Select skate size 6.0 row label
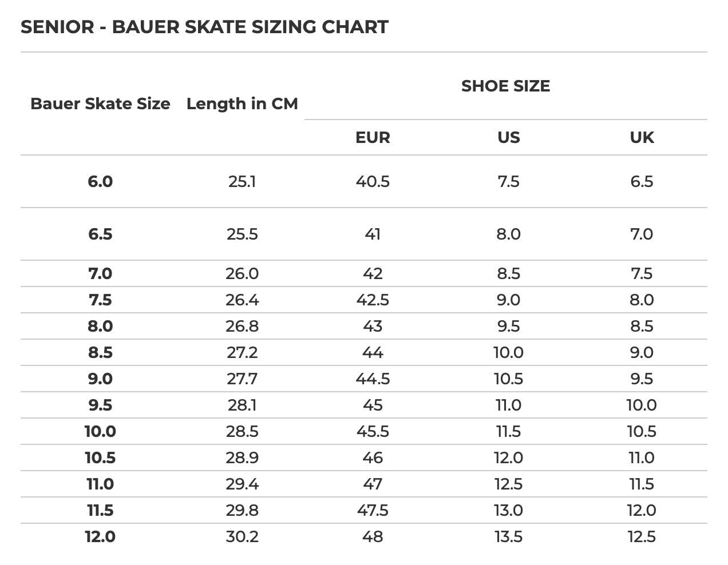 pyautogui.click(x=100, y=181)
